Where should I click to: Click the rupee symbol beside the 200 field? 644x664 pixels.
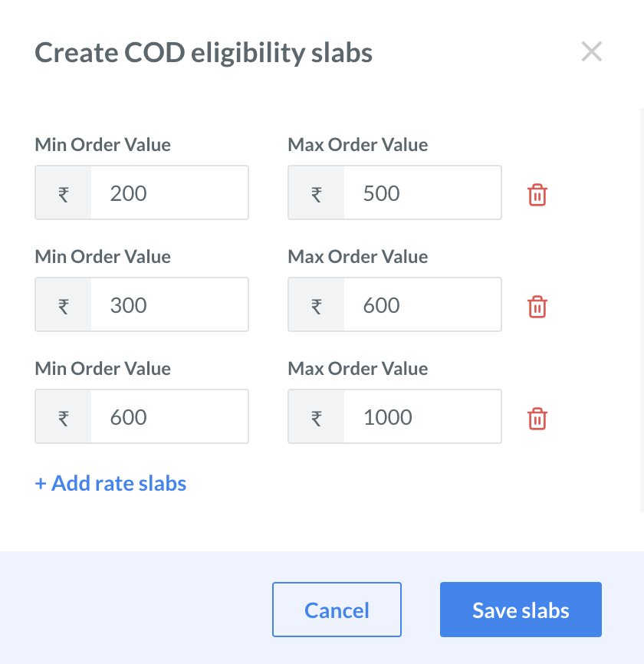(62, 192)
